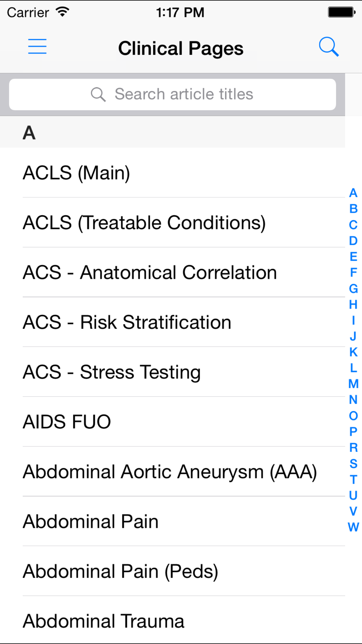The width and height of the screenshot is (362, 644).
Task: Open the Abdominal Trauma article
Action: pos(104,621)
